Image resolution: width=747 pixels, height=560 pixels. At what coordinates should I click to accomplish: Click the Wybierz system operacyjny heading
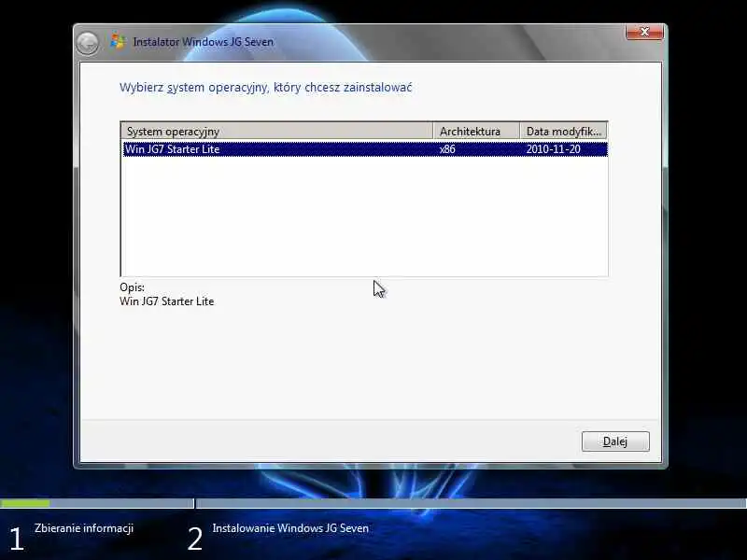click(266, 88)
